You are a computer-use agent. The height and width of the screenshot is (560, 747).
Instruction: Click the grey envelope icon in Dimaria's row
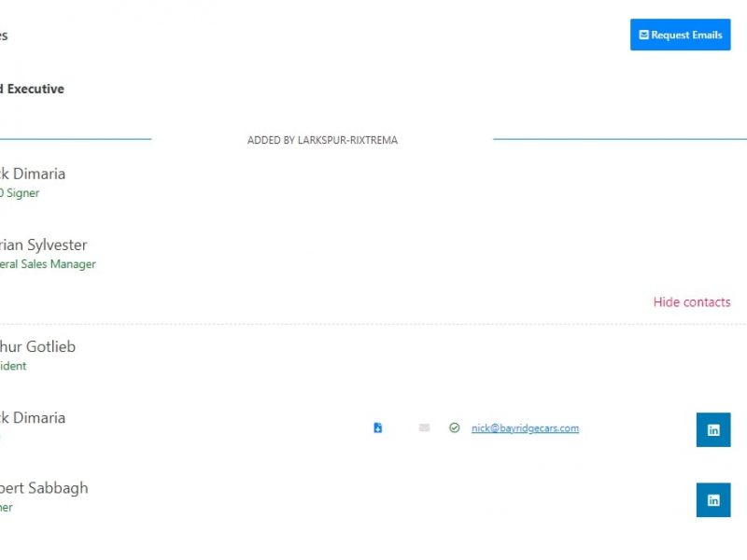(x=425, y=427)
